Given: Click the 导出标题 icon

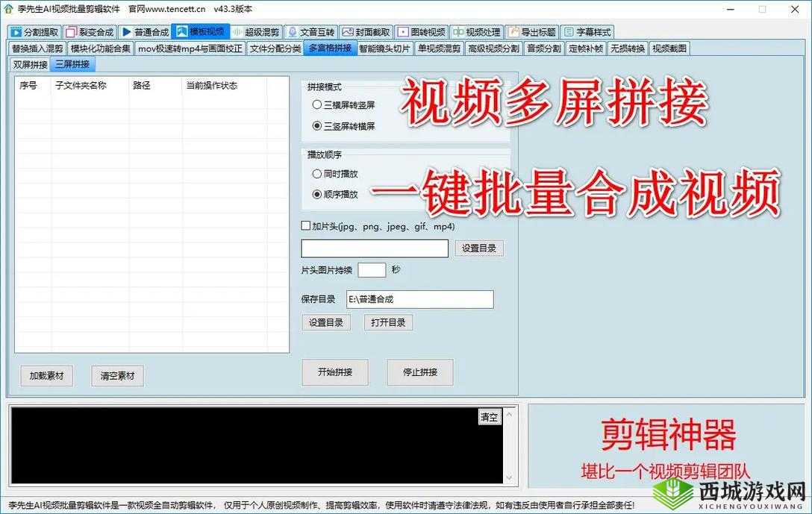Looking at the screenshot, I should (513, 31).
